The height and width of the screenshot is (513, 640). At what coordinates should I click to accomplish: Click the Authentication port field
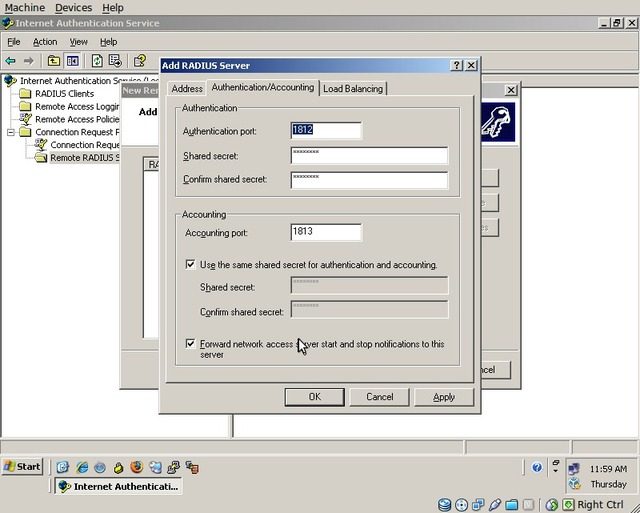[325, 130]
